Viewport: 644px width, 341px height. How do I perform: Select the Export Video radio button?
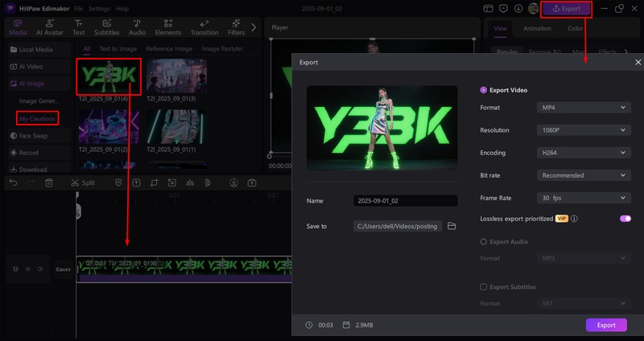coord(484,90)
